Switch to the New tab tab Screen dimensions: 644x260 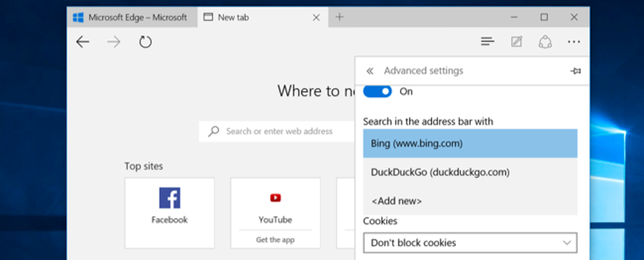click(x=263, y=17)
